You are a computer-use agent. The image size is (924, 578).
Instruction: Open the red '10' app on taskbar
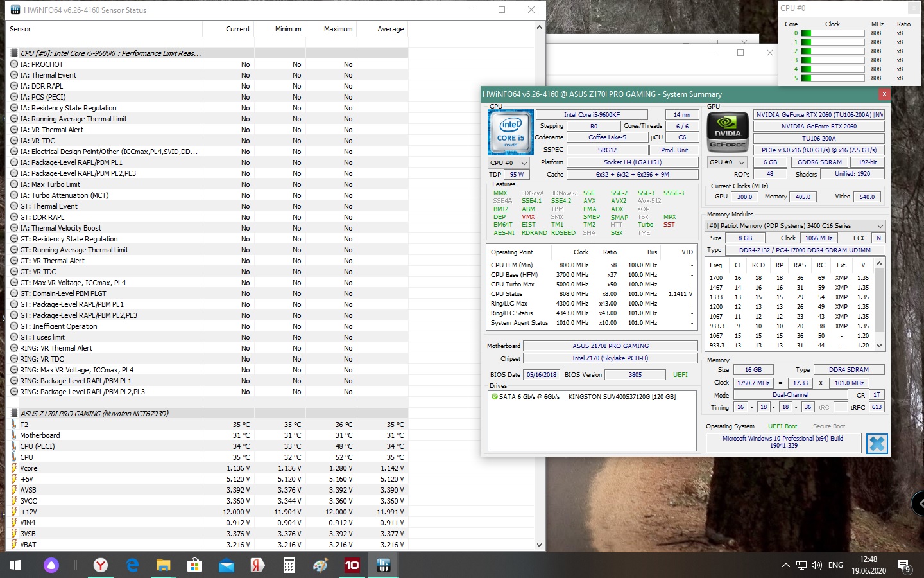[x=352, y=565]
